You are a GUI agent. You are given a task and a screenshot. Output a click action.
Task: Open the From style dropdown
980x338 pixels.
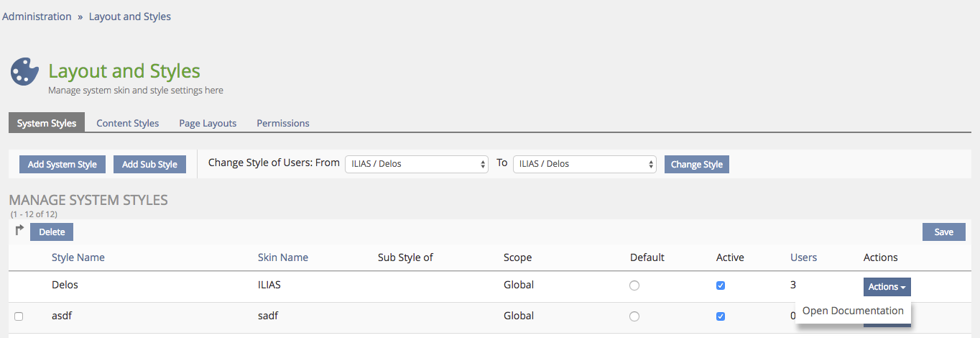417,164
